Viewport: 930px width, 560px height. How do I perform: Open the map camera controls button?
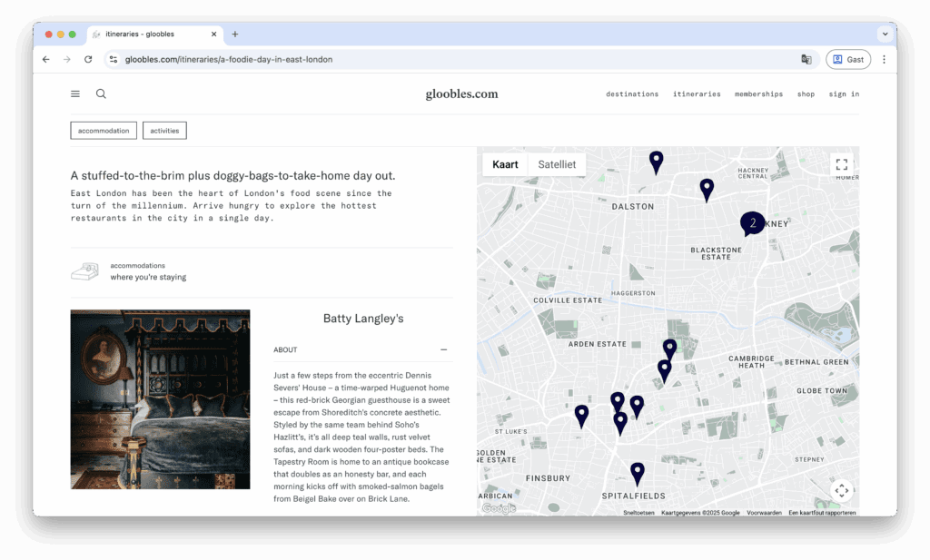click(841, 490)
